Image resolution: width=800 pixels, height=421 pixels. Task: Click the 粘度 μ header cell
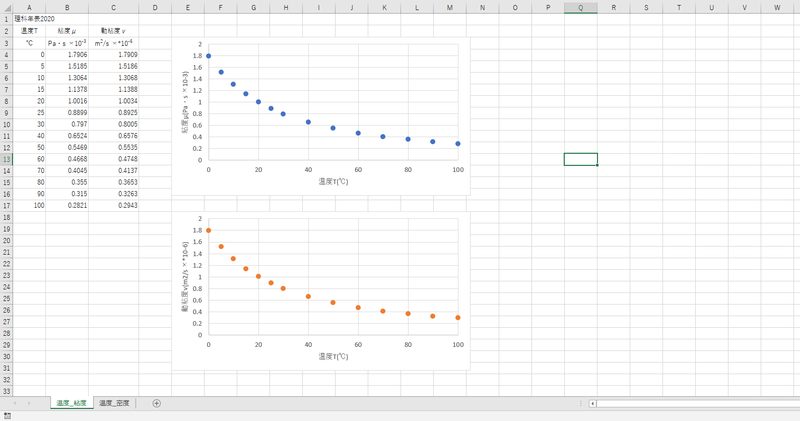pos(67,31)
